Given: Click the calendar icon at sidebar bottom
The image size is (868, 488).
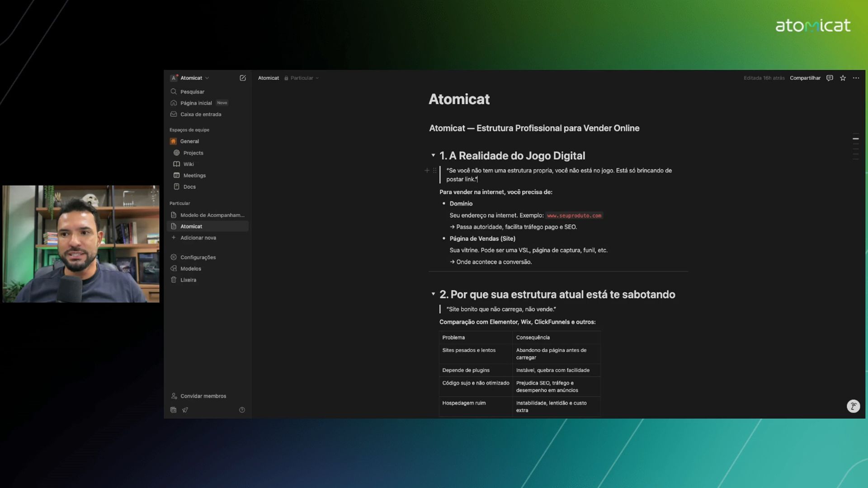Looking at the screenshot, I should (x=173, y=410).
